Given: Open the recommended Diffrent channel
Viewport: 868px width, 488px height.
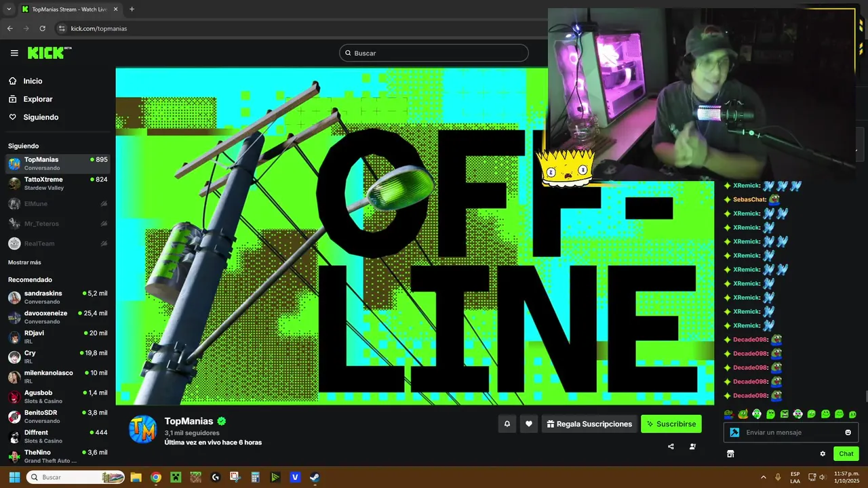Looking at the screenshot, I should 58,436.
